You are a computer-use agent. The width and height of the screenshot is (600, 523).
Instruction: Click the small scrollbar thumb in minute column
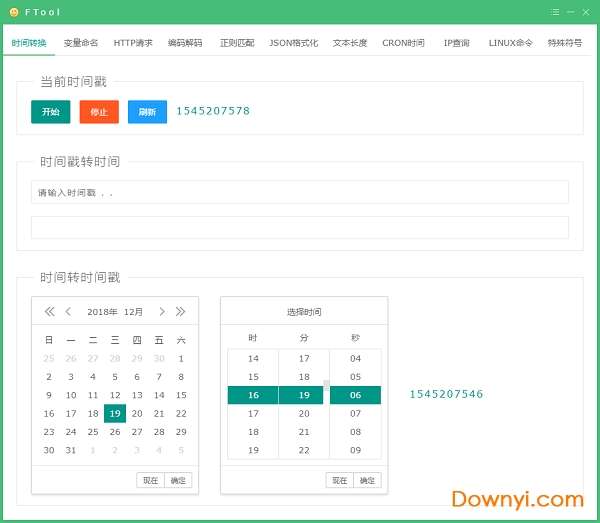coord(326,385)
